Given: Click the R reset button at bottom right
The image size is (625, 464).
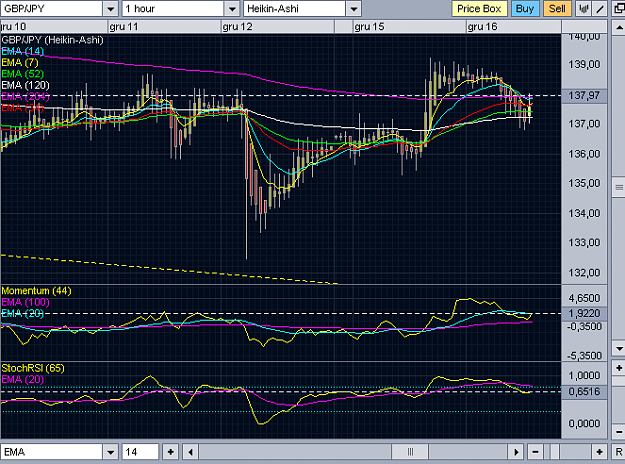Looking at the screenshot, I should pos(619,452).
